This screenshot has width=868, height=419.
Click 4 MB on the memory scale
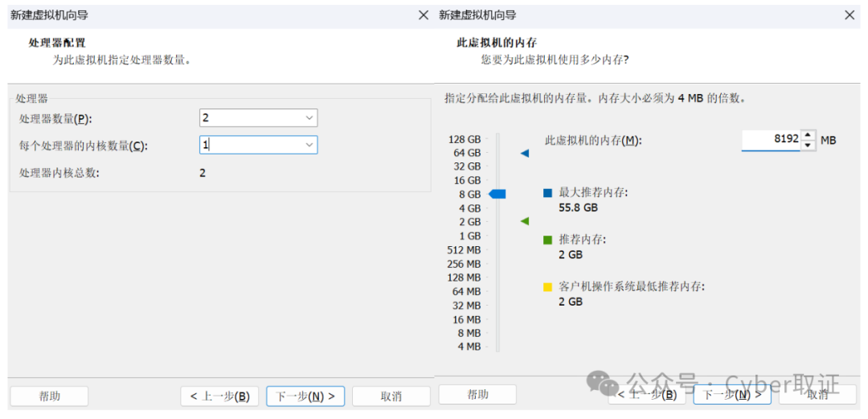(469, 347)
